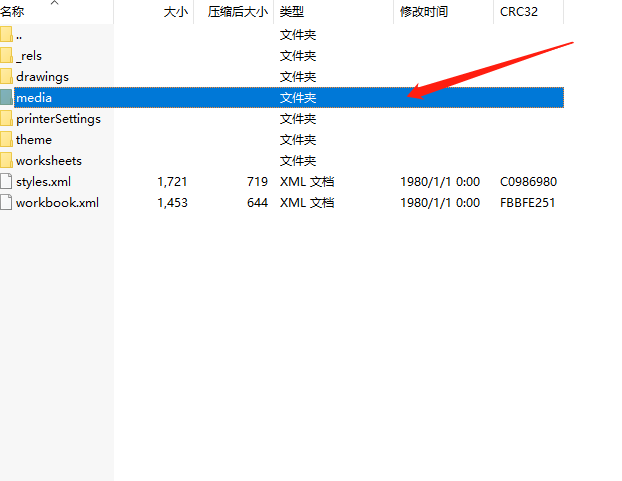
Task: Click the printerSettings folder name
Action: 58,119
